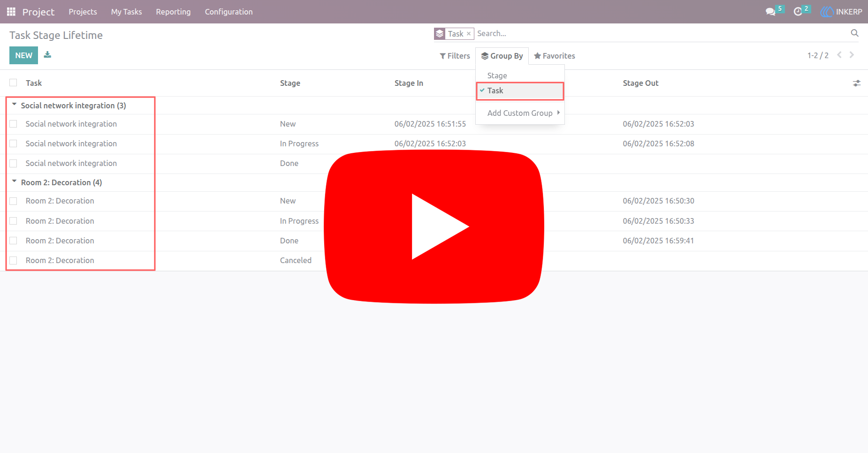Open optional columns settings icon
Viewport: 868px width, 453px height.
[856, 83]
